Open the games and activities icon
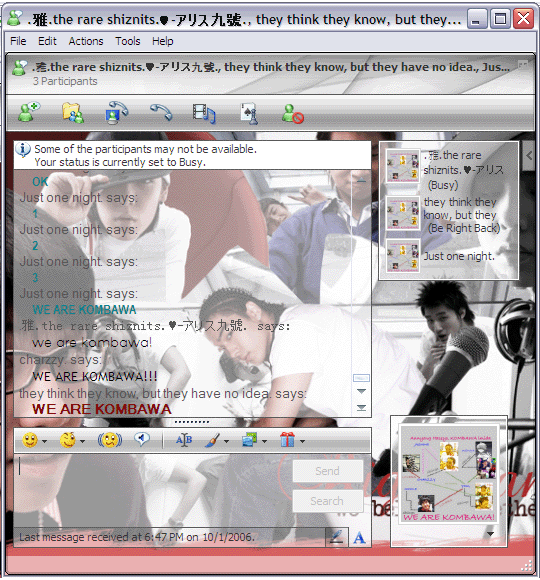 click(x=249, y=113)
